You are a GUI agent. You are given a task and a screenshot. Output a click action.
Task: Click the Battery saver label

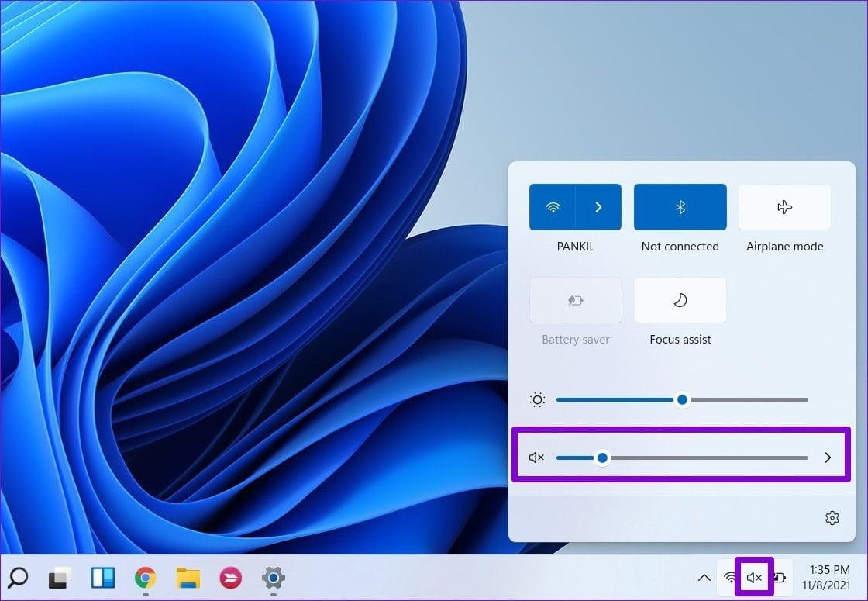[x=575, y=340]
